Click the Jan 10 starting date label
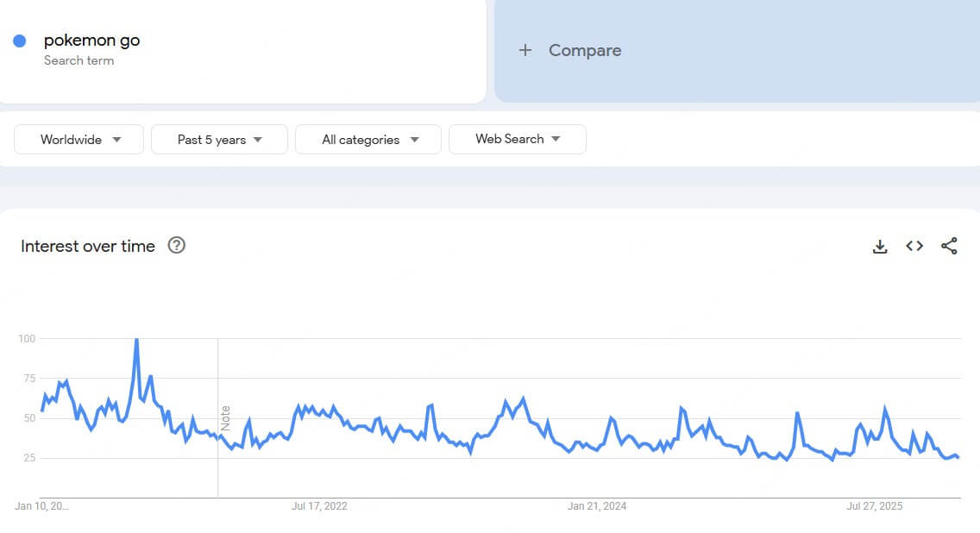The height and width of the screenshot is (533, 980). coord(40,508)
